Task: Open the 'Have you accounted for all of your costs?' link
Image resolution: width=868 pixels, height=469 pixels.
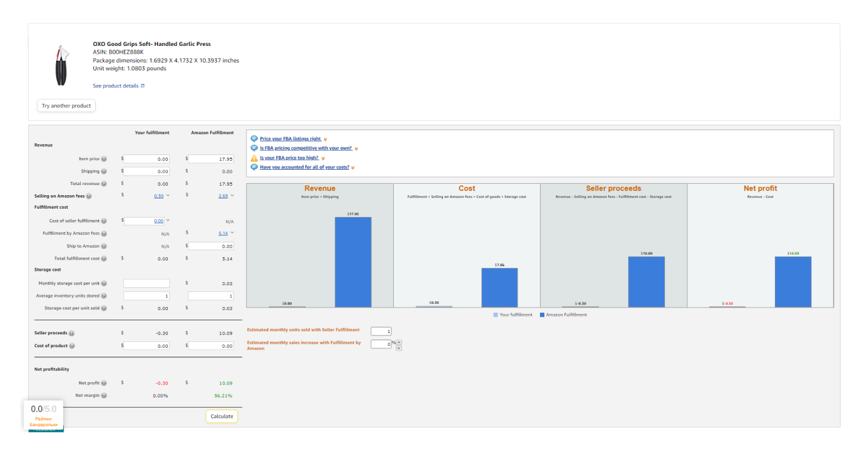Action: tap(304, 167)
